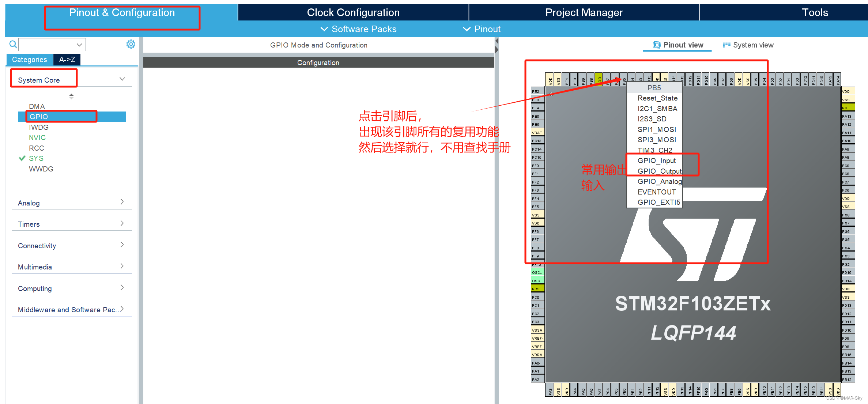
Task: Click the System view grid icon
Action: pyautogui.click(x=726, y=45)
